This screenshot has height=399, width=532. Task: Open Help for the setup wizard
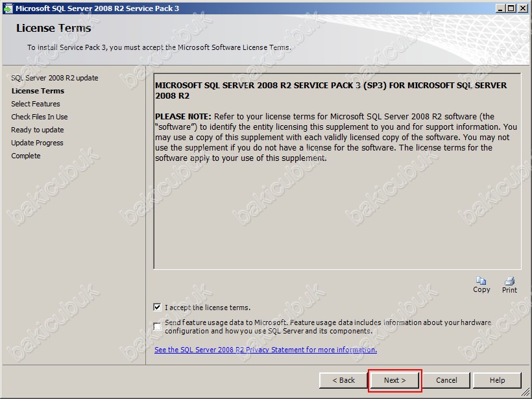point(497,380)
